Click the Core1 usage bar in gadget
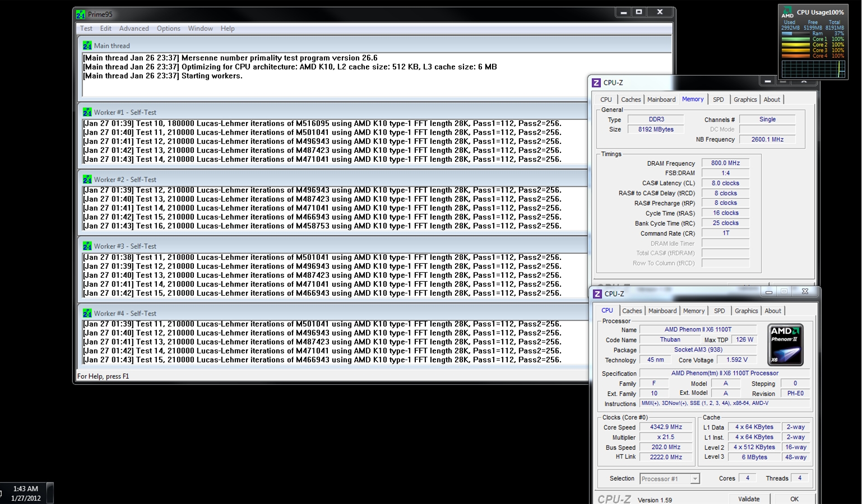The width and height of the screenshot is (862, 504). [x=796, y=39]
